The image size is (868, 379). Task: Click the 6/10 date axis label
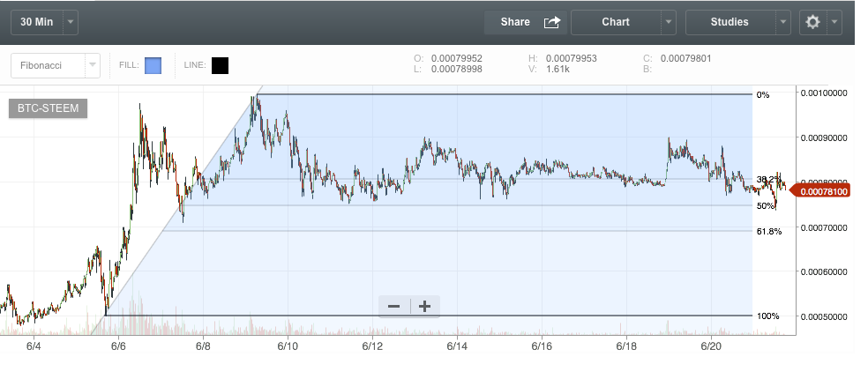click(x=288, y=346)
